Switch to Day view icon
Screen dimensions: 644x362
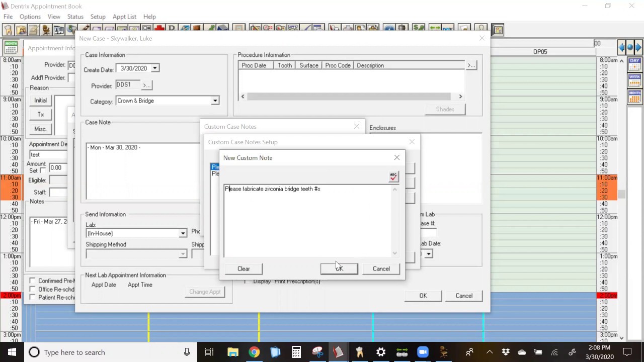click(634, 64)
